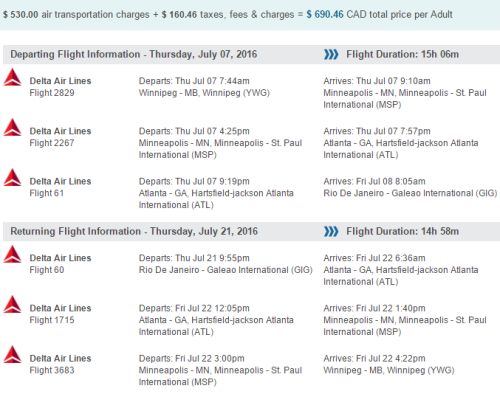Select Flight 2829 number text
The width and height of the screenshot is (500, 394).
coord(52,93)
